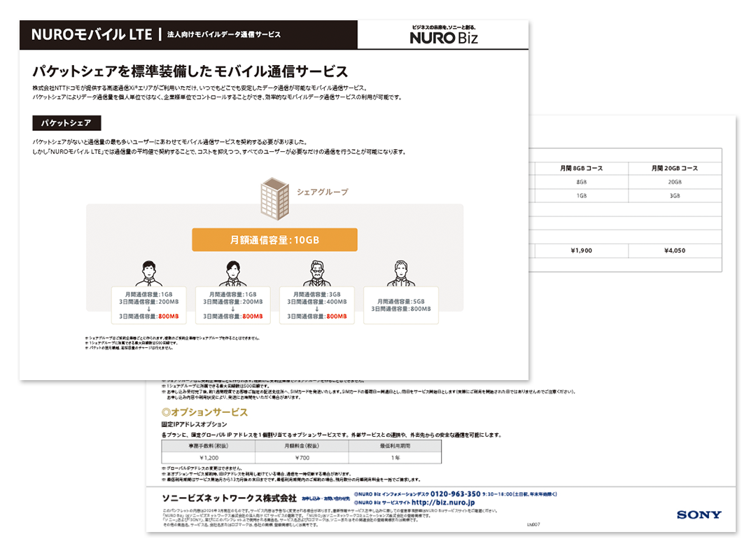This screenshot has height=553, width=756.
Task: Click the 月間 8GB コース table header
Action: (x=582, y=168)
